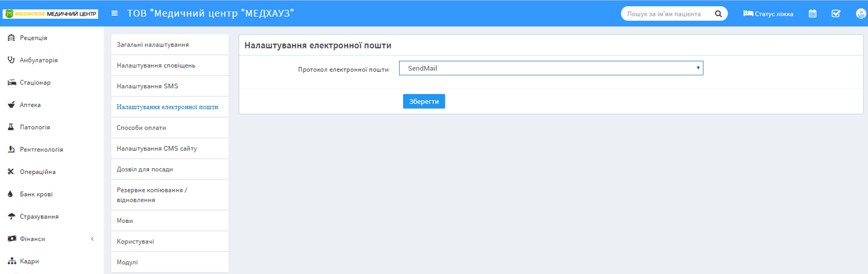Open the calendar icon in header
The image size is (868, 274).
pyautogui.click(x=813, y=13)
